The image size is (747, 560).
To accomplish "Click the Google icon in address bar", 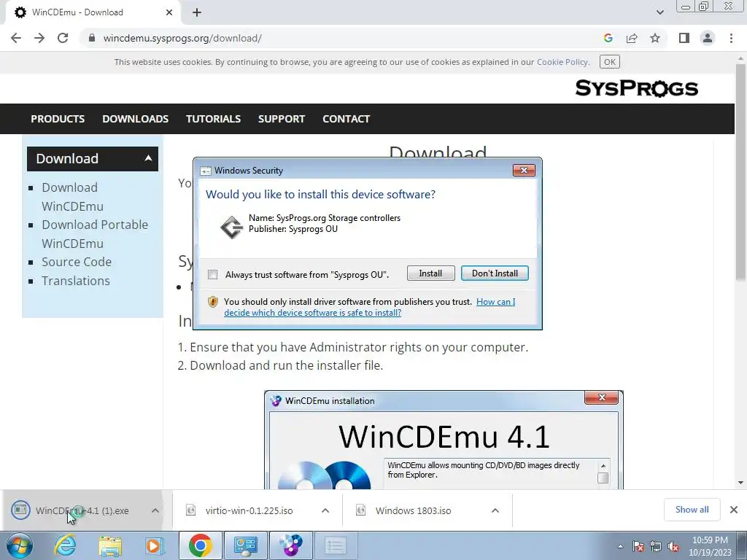I will point(608,38).
